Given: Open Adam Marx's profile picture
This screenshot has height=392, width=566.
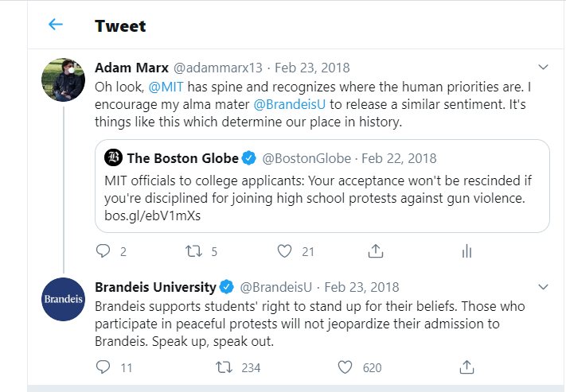Looking at the screenshot, I should [63, 80].
